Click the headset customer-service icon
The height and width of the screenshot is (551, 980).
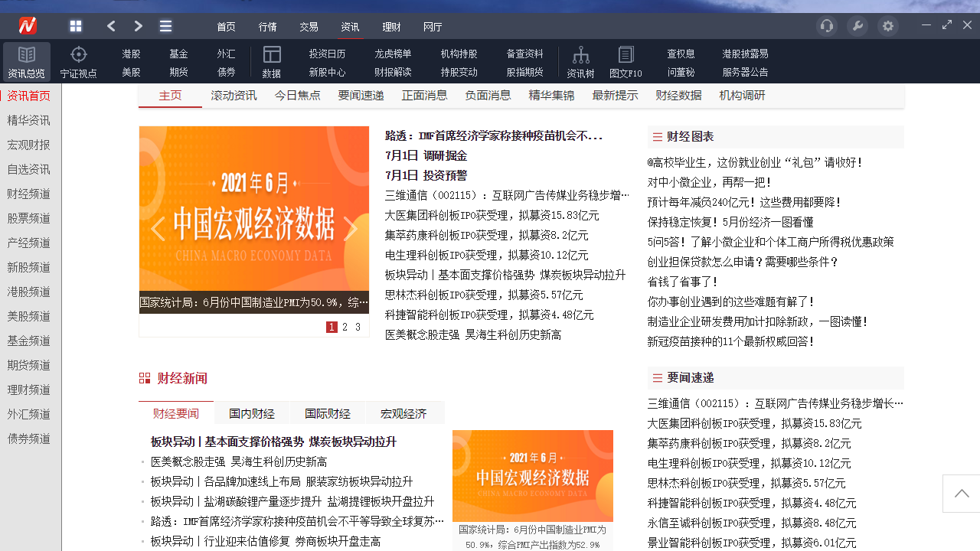tap(826, 25)
